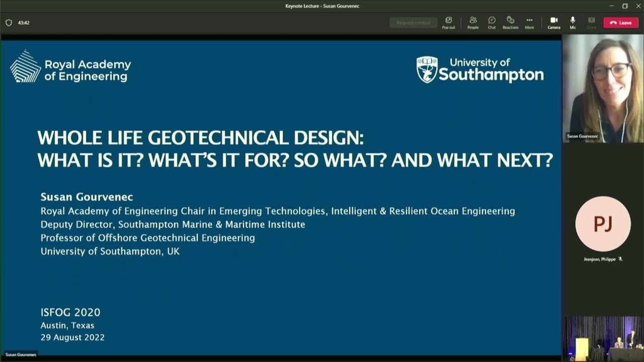Close the Keynote Lecture window
Viewport: 644px width, 362px height.
638,6
